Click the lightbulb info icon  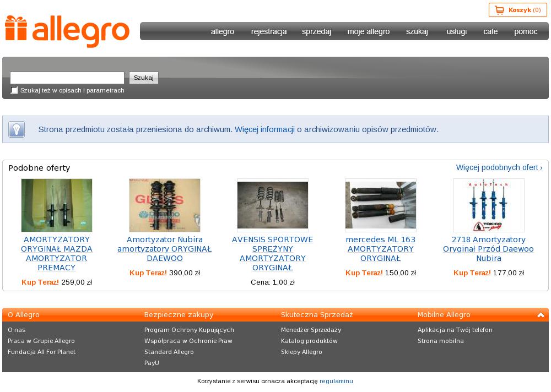(x=17, y=129)
